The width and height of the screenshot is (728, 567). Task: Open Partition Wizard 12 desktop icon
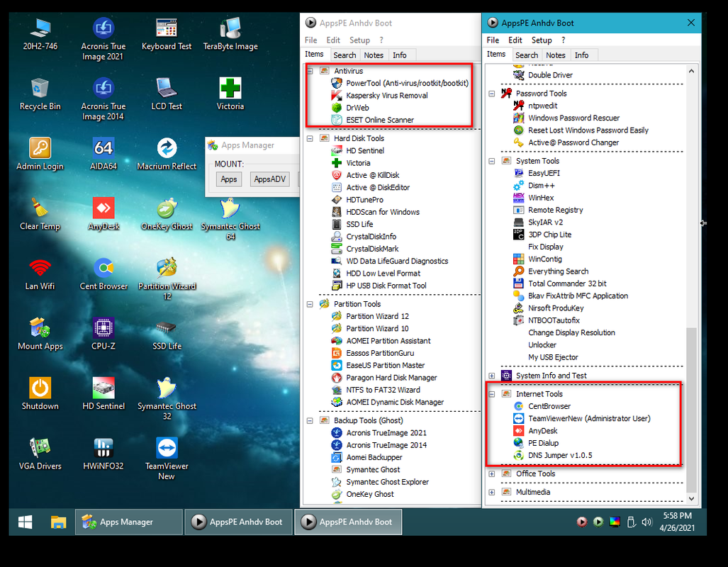(x=166, y=279)
